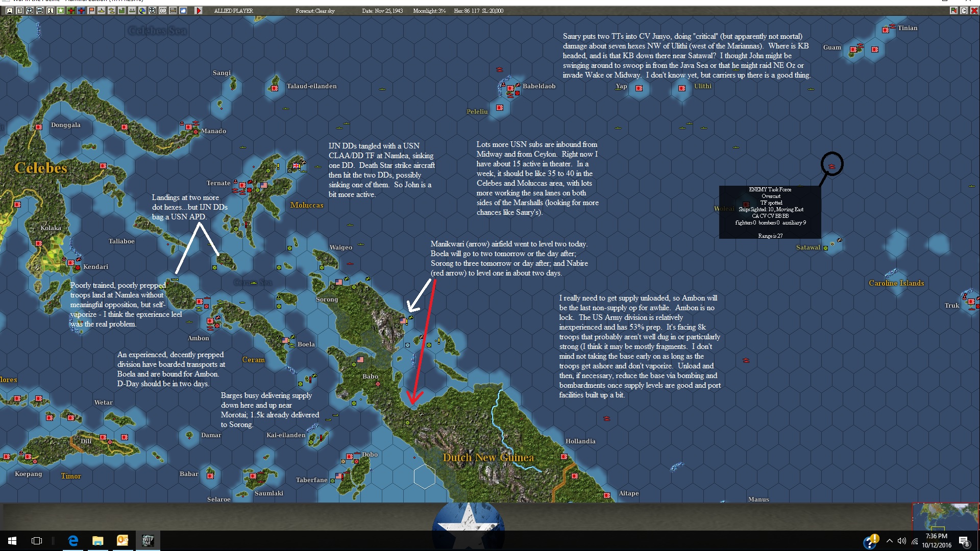Image resolution: width=980 pixels, height=551 pixels.
Task: Click the info 'i' toolbar icon
Action: click(51, 11)
